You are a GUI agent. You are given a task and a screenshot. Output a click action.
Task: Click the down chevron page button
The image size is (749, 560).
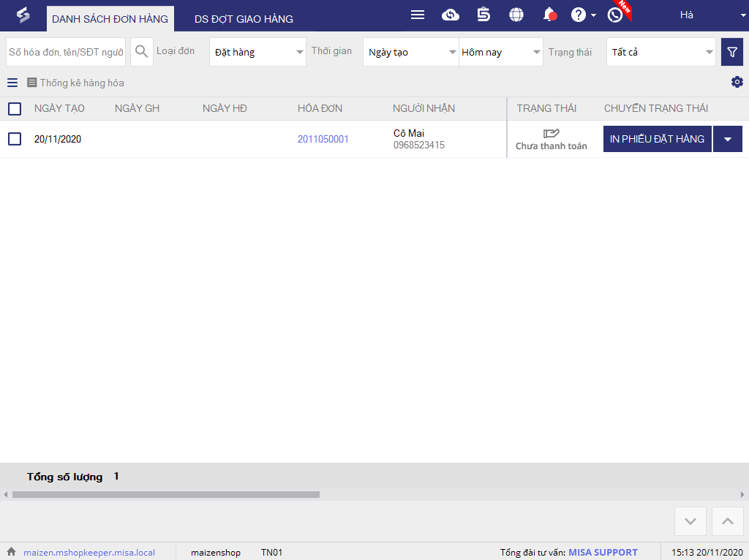point(690,521)
